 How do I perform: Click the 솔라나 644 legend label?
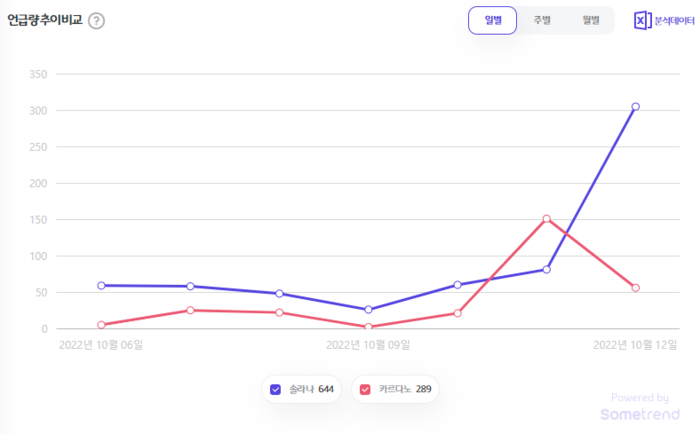[x=312, y=389]
